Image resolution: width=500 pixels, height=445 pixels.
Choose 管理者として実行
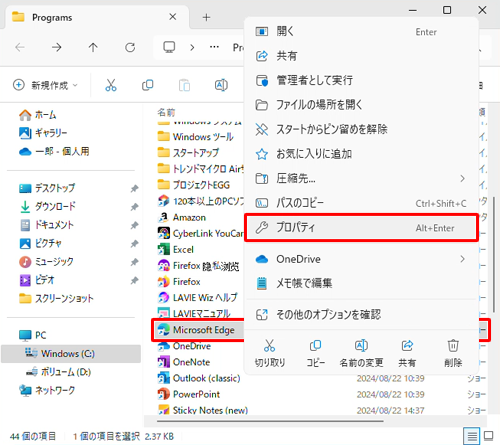point(362,80)
